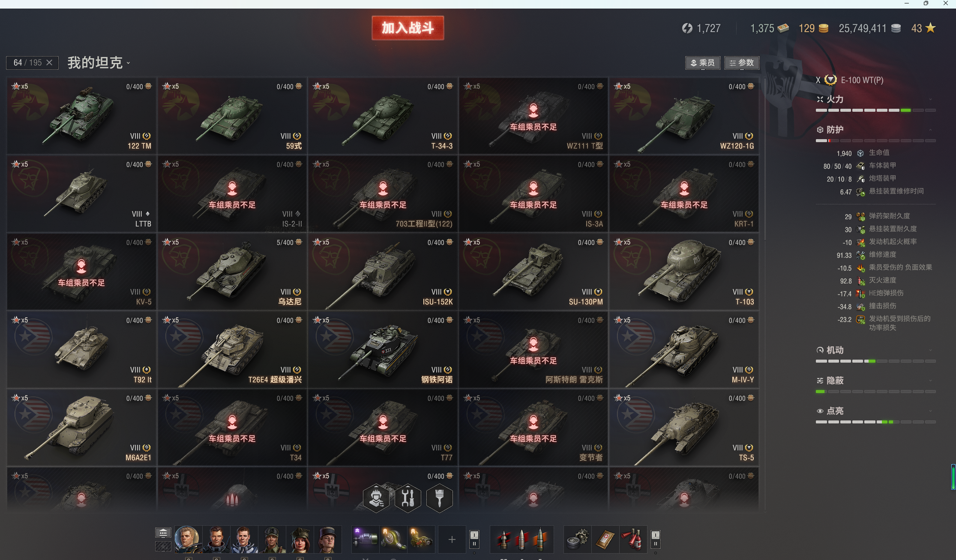Expand the 机动 mobility section
Image resolution: width=956 pixels, height=560 pixels.
coord(875,350)
